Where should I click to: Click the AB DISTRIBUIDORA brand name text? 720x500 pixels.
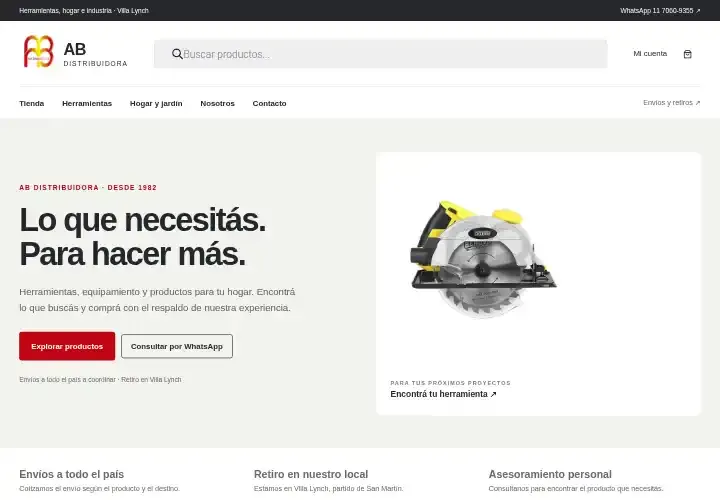pos(96,57)
